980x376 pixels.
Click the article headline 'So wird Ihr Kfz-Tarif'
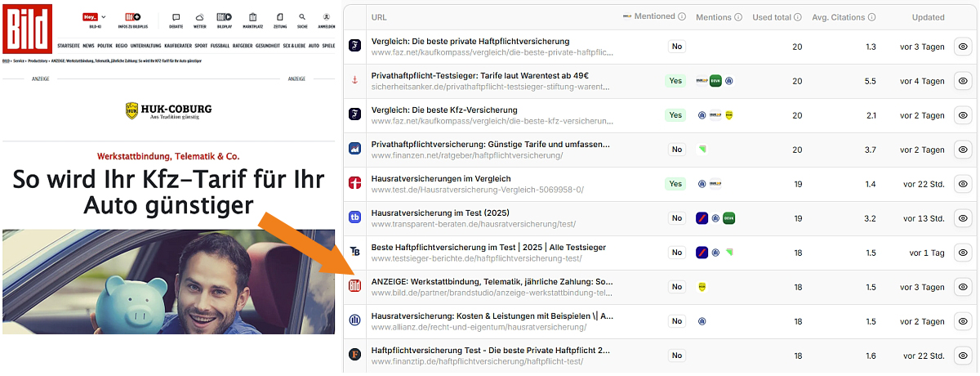pyautogui.click(x=168, y=192)
